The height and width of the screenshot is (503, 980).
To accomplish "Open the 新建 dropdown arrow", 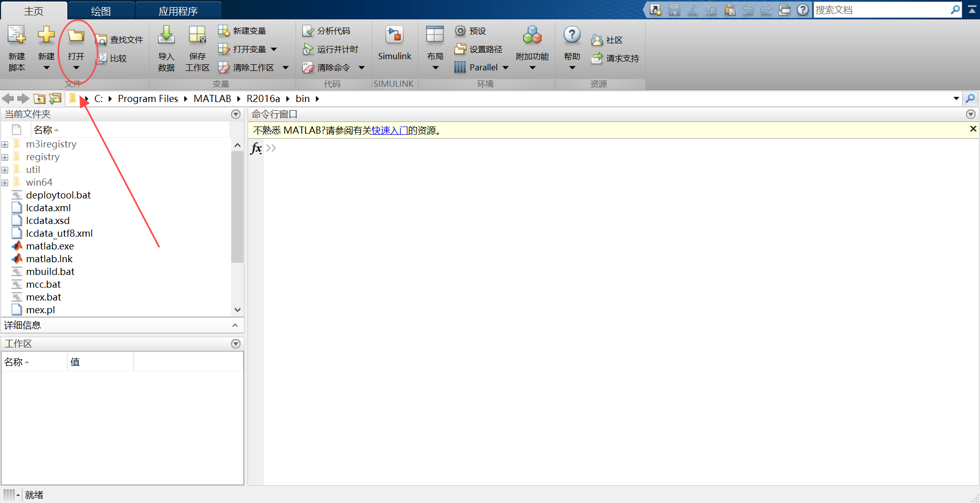I will click(46, 68).
